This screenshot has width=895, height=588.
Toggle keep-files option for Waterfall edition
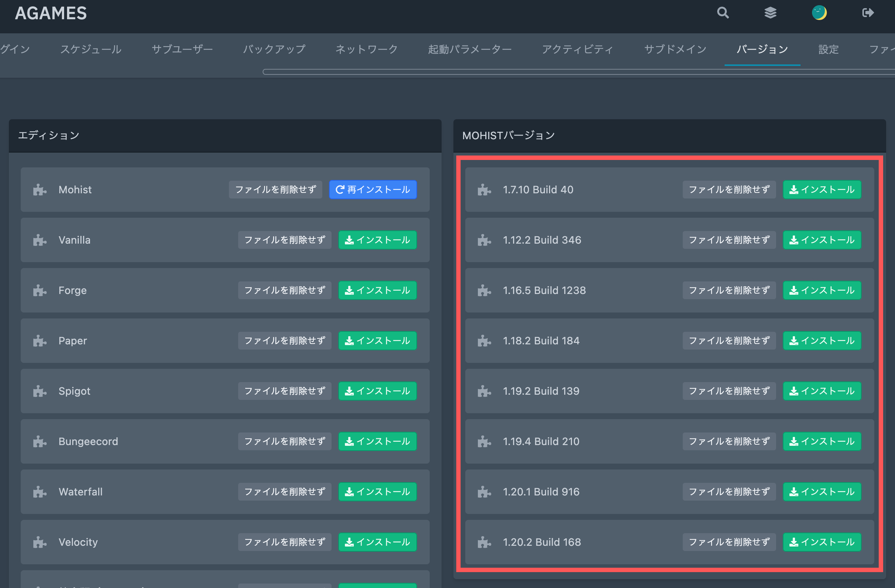284,492
